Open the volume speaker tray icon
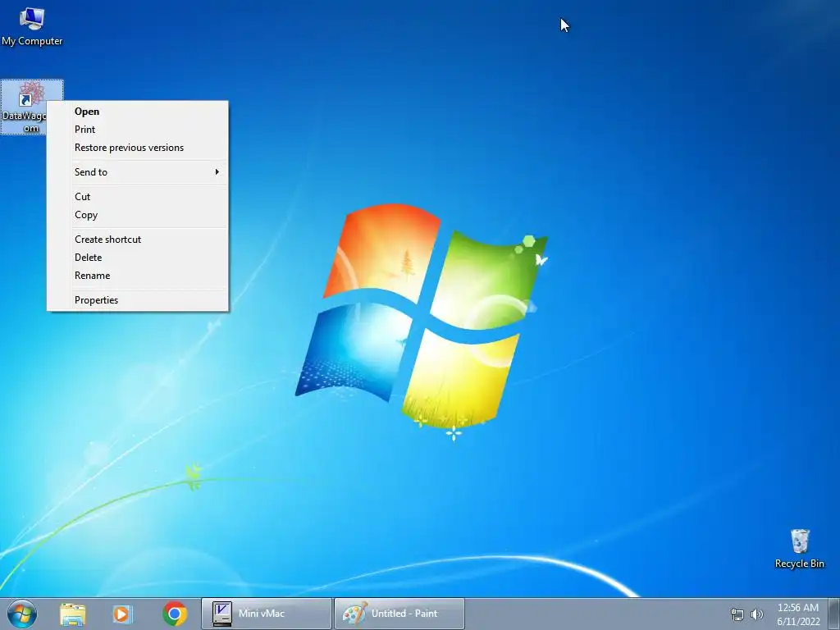This screenshot has height=630, width=840. 757,614
